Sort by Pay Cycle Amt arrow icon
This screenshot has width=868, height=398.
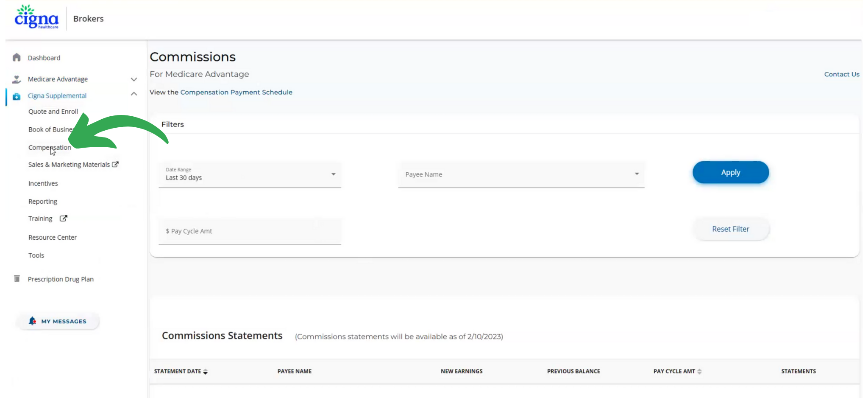point(699,371)
